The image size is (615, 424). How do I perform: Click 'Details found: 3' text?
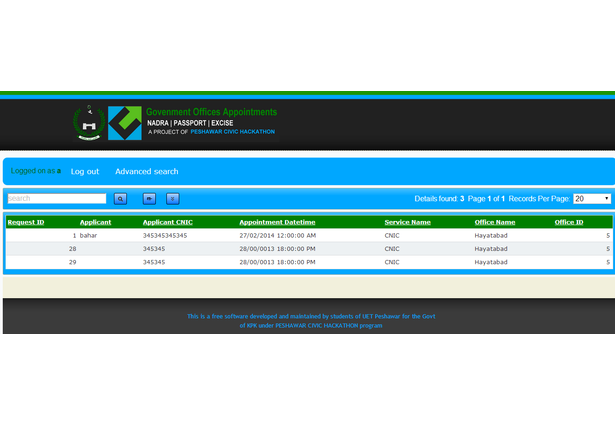pos(439,199)
